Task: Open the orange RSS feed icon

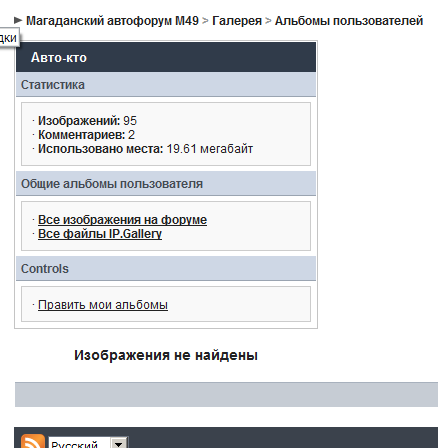Action: (x=33, y=442)
